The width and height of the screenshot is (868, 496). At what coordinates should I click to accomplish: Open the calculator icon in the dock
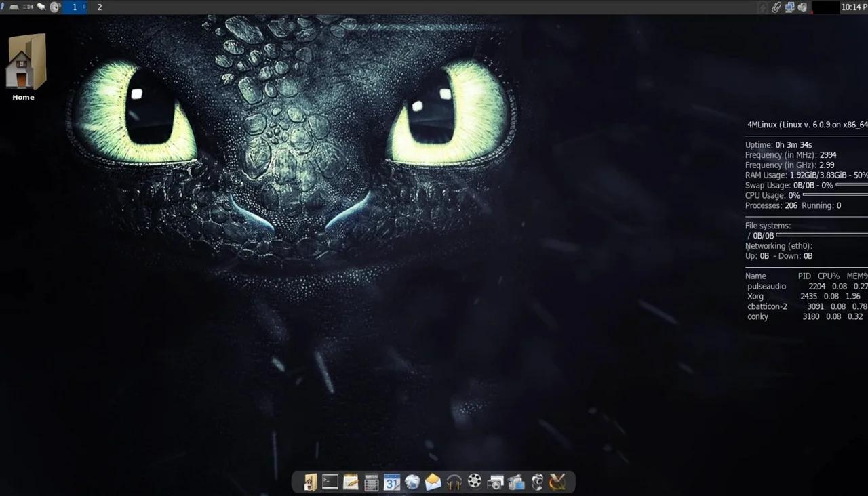(x=371, y=482)
